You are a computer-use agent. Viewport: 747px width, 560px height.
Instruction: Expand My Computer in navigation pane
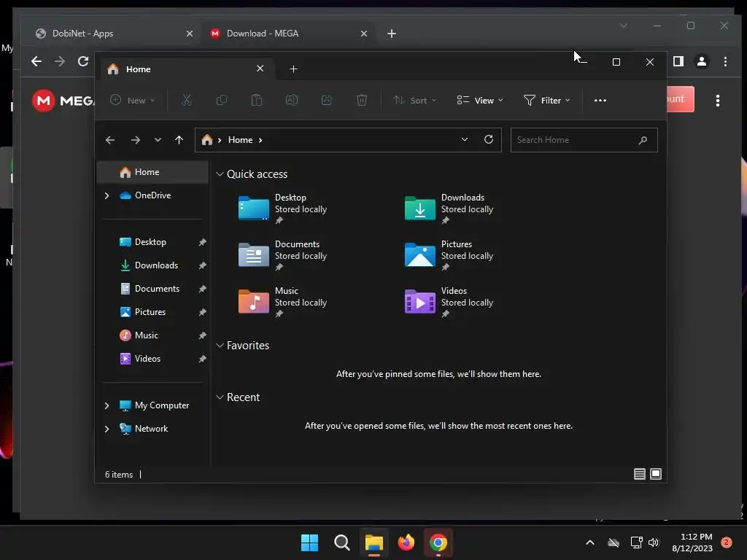[107, 405]
